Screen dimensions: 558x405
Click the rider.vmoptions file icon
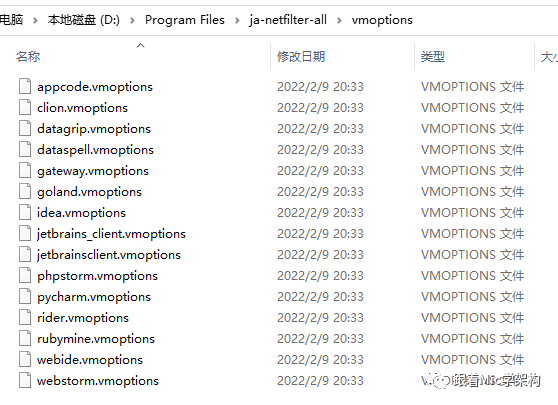pos(25,317)
